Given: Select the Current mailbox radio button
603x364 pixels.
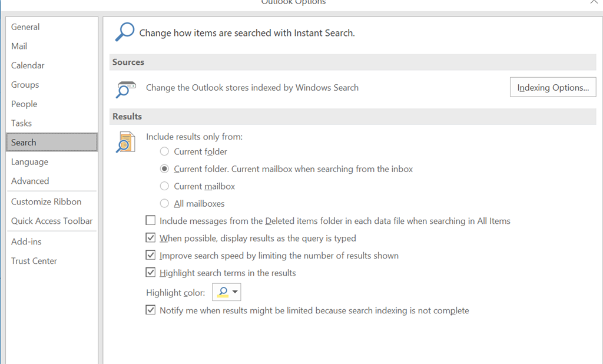Looking at the screenshot, I should (164, 186).
